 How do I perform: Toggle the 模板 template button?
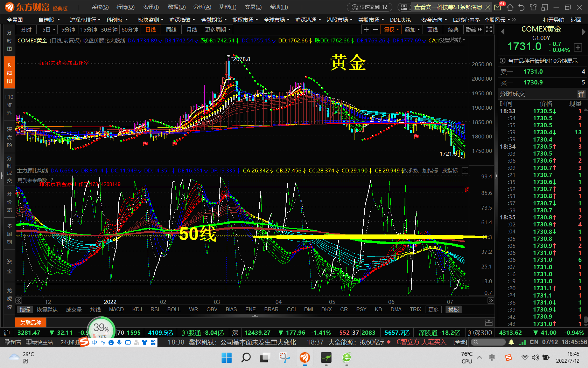454,309
